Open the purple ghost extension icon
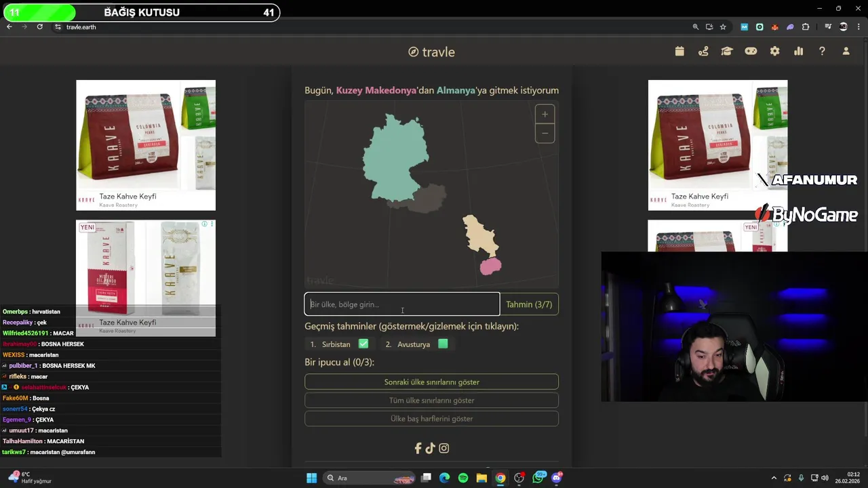This screenshot has width=868, height=488. pos(790,27)
